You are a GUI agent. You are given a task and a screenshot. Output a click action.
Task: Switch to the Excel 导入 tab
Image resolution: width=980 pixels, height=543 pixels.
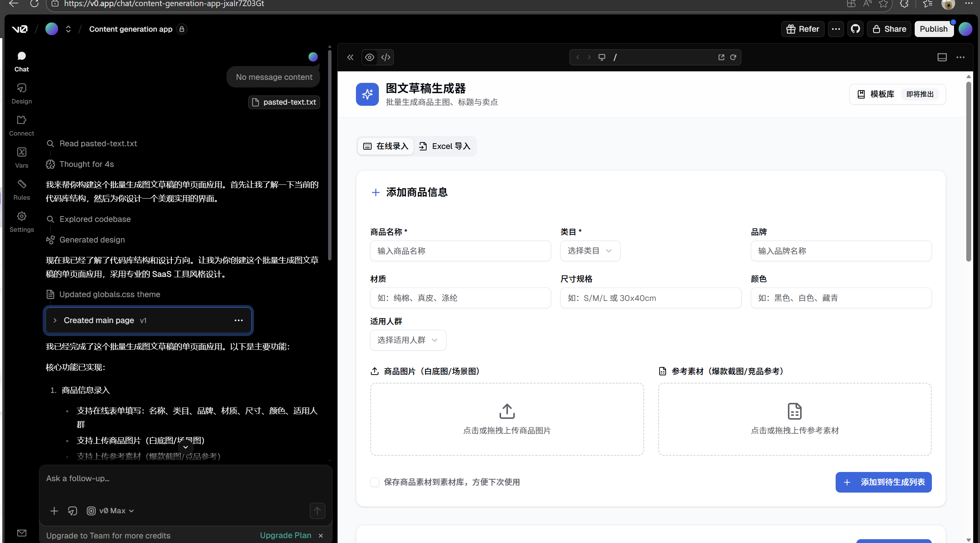[445, 146]
